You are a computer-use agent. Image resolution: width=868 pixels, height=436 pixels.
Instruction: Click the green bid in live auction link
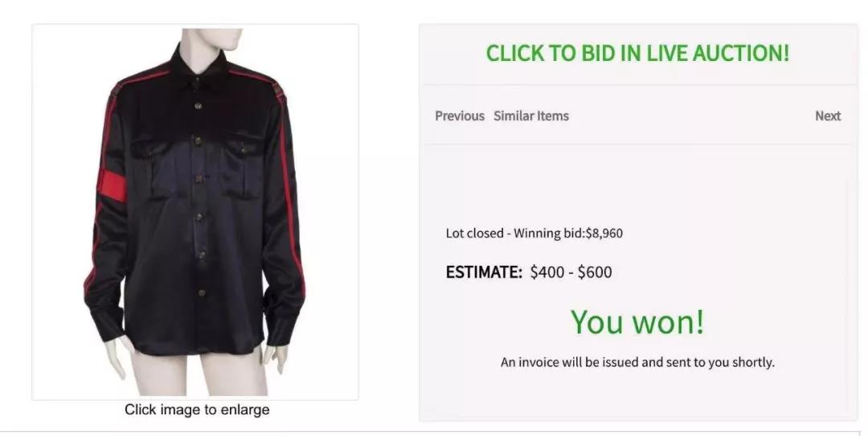(637, 54)
